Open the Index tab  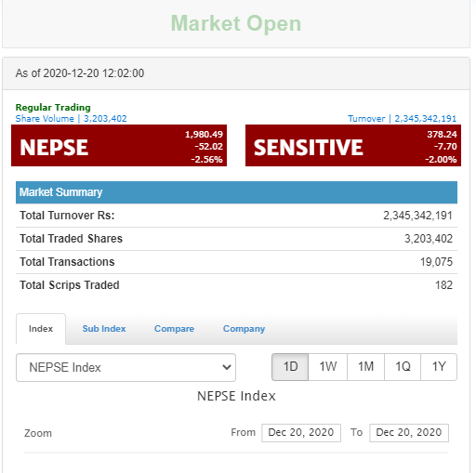tap(41, 329)
